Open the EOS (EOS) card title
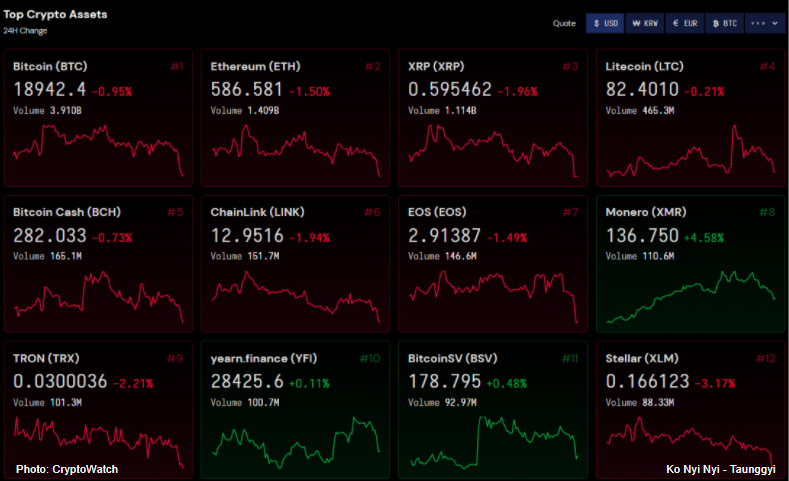789x481 pixels. (437, 212)
